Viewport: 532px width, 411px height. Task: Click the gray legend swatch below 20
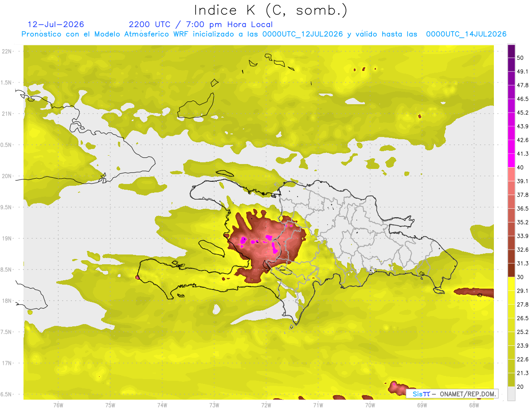(x=511, y=394)
